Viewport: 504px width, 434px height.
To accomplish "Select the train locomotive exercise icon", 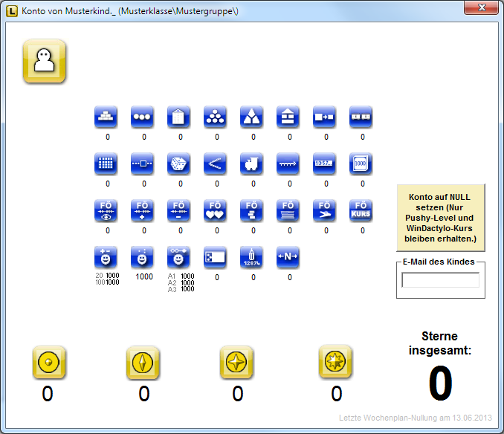I will [x=252, y=164].
